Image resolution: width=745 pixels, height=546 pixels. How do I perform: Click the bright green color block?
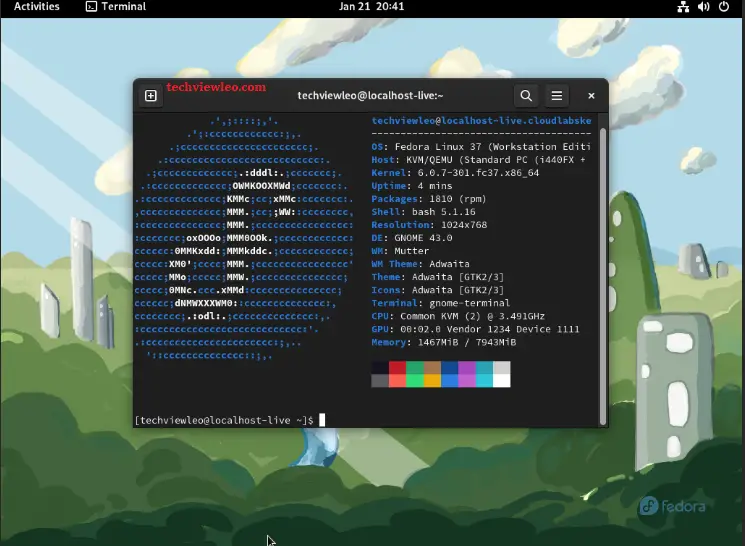[x=415, y=381]
